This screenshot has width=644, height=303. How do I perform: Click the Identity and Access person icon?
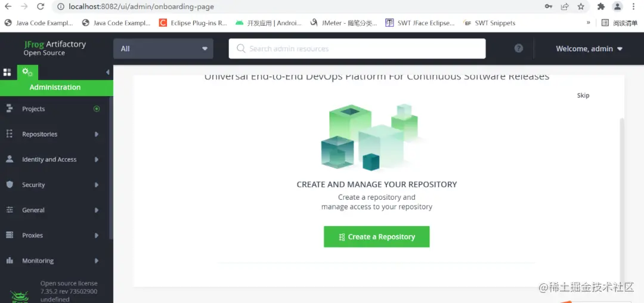10,159
